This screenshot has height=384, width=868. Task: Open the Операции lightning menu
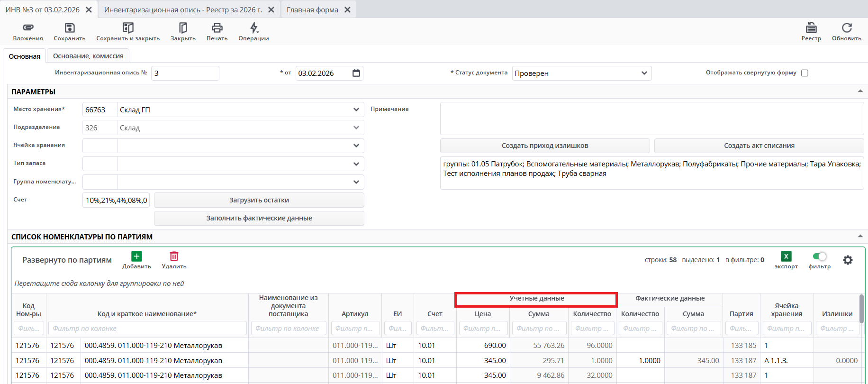(x=254, y=28)
